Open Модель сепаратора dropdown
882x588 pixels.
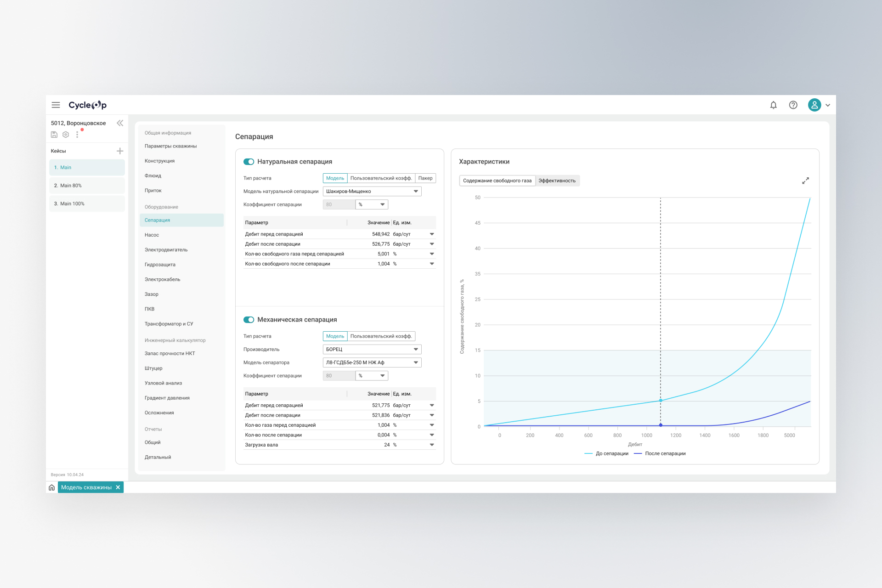click(x=372, y=362)
